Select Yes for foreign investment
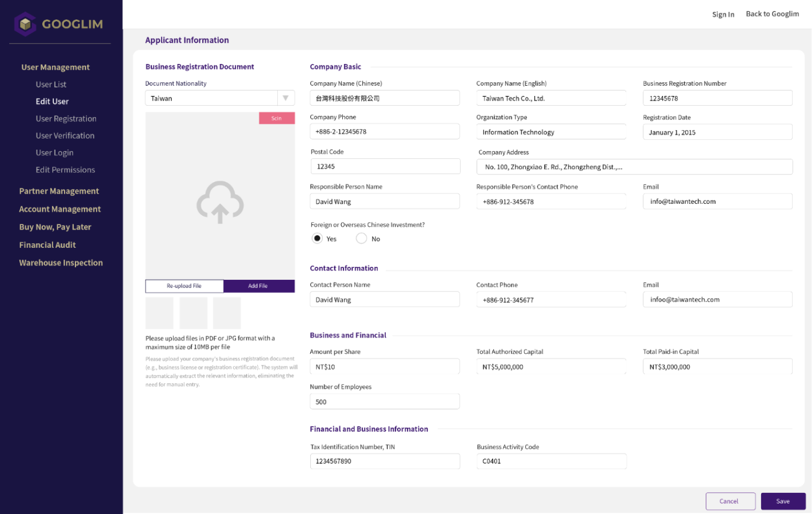 pos(317,238)
